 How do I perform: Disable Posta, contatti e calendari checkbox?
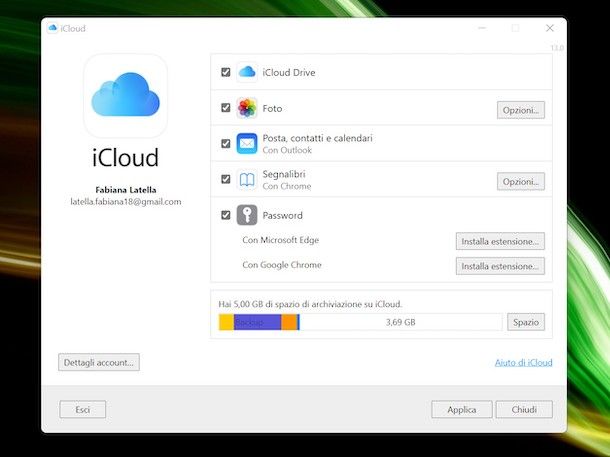point(226,144)
